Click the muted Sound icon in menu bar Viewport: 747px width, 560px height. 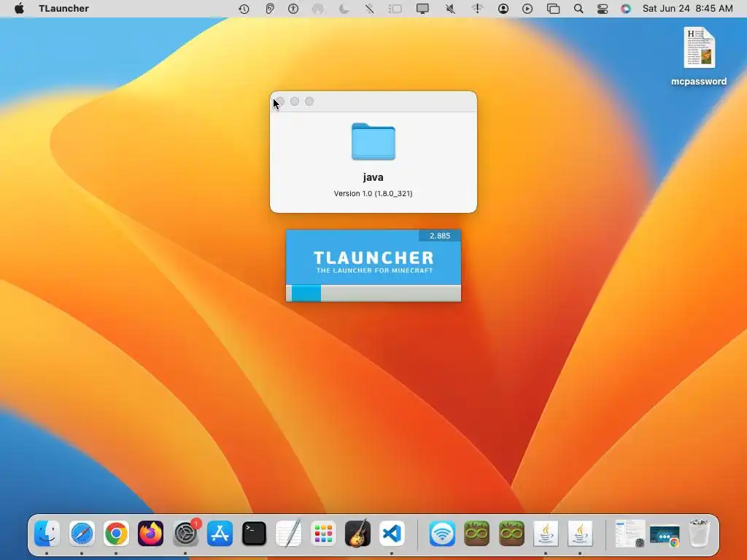[x=449, y=9]
